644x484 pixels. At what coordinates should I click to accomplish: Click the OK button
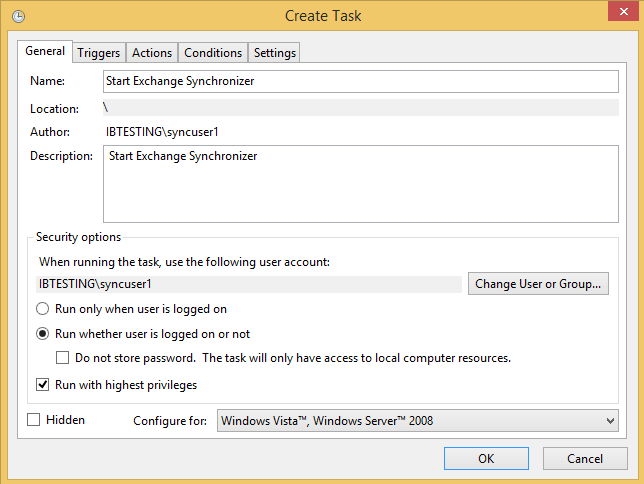tap(486, 459)
